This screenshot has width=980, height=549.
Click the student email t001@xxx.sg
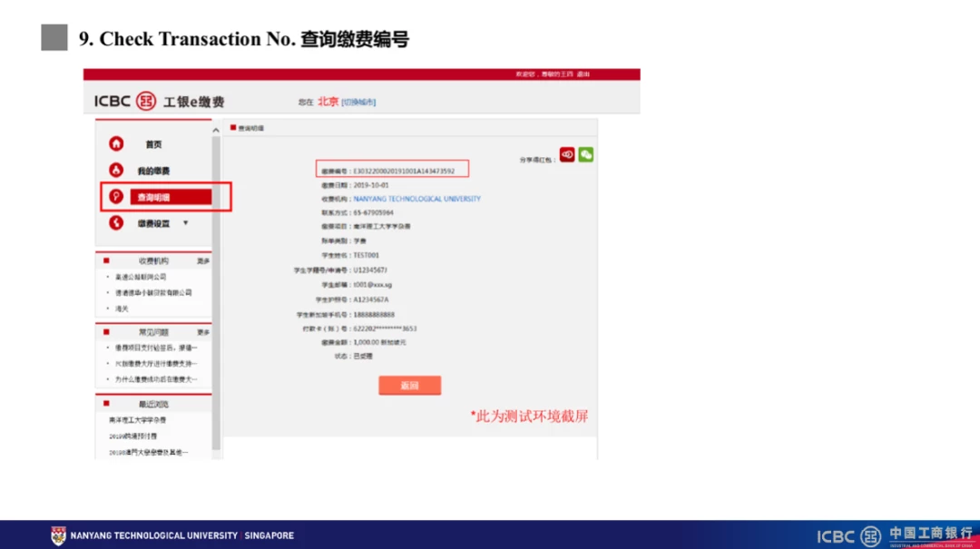tap(373, 285)
